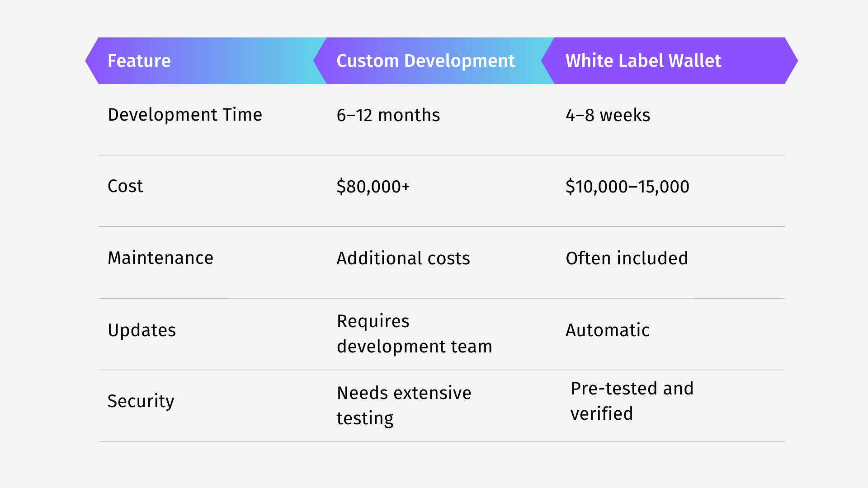Click the Feature column header
The image size is (868, 488).
point(139,61)
